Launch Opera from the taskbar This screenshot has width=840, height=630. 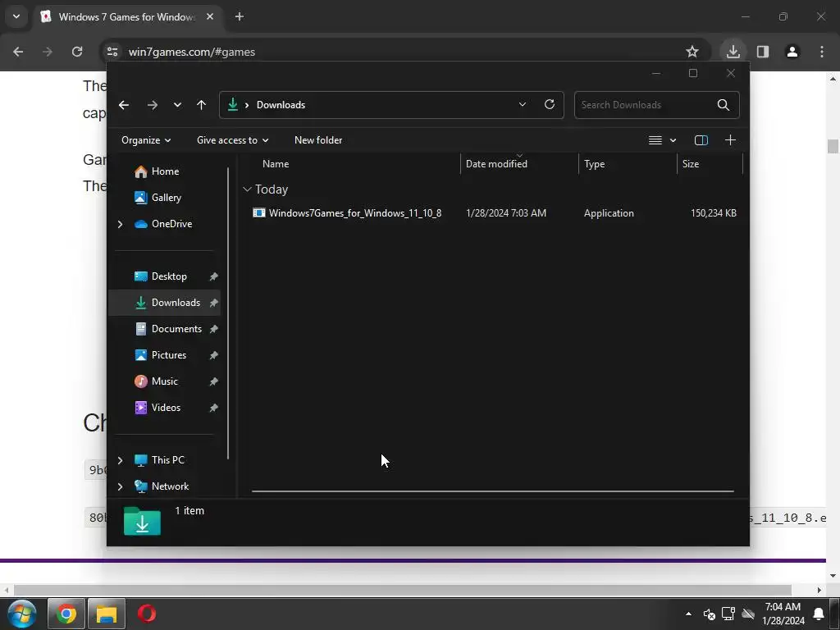(x=147, y=614)
